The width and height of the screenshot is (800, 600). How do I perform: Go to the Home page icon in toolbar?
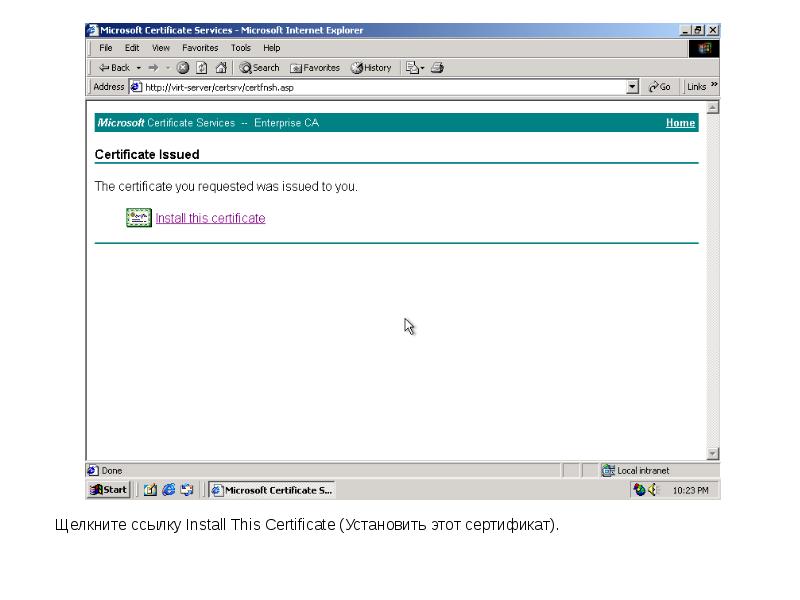pyautogui.click(x=220, y=68)
